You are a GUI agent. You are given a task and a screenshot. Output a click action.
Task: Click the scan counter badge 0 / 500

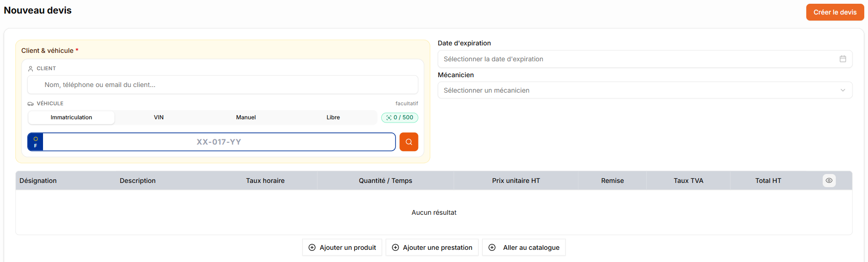click(x=400, y=117)
